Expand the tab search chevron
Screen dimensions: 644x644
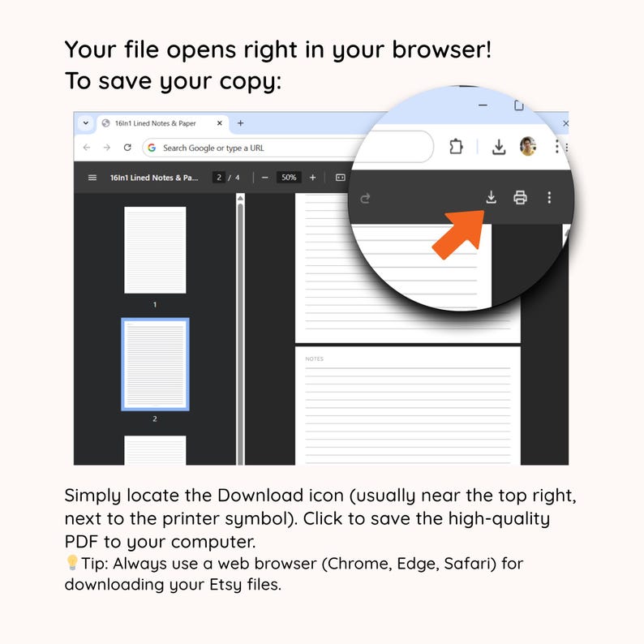pyautogui.click(x=86, y=122)
